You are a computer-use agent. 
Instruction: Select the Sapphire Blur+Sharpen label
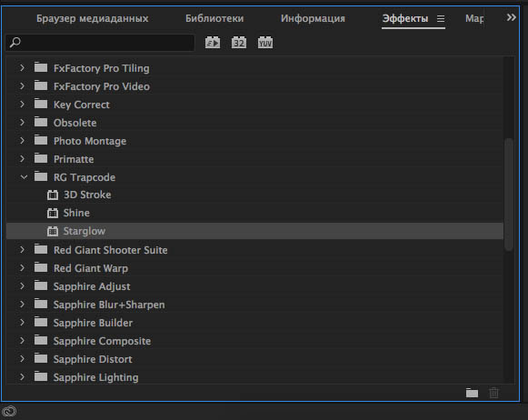[109, 305]
